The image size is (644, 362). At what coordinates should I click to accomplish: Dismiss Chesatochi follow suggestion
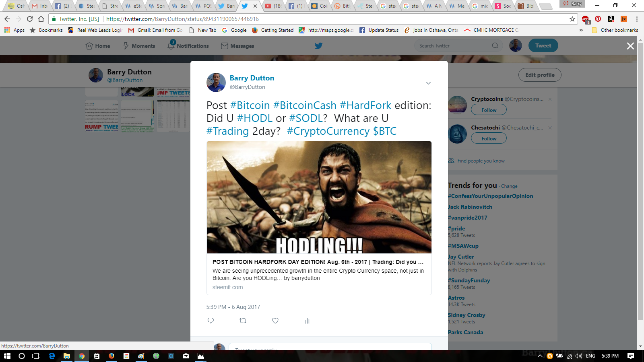pos(550,128)
